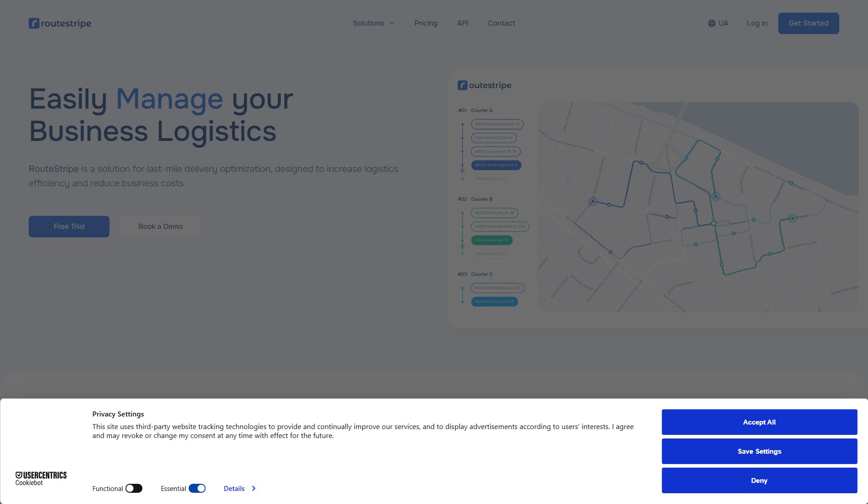Click the Log in link
868x504 pixels.
pos(757,23)
